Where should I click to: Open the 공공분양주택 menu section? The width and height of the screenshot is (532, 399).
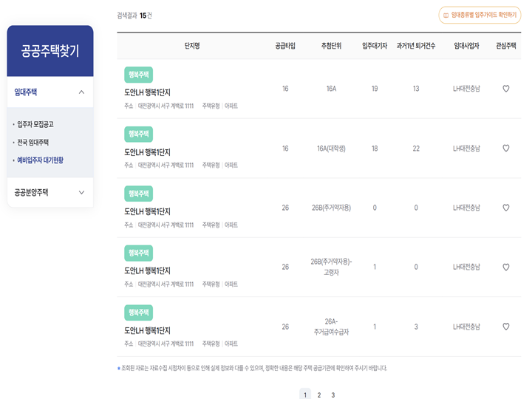50,192
